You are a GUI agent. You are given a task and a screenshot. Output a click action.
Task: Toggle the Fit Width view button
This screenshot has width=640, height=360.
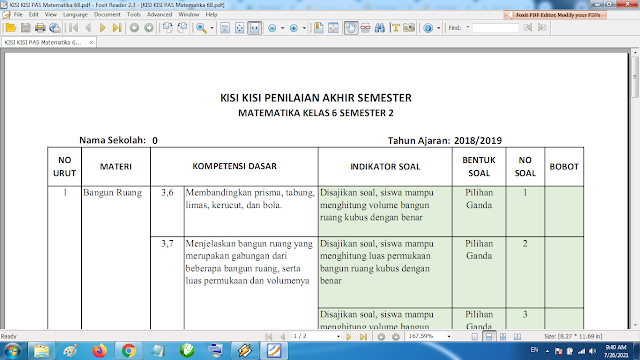[x=254, y=28]
